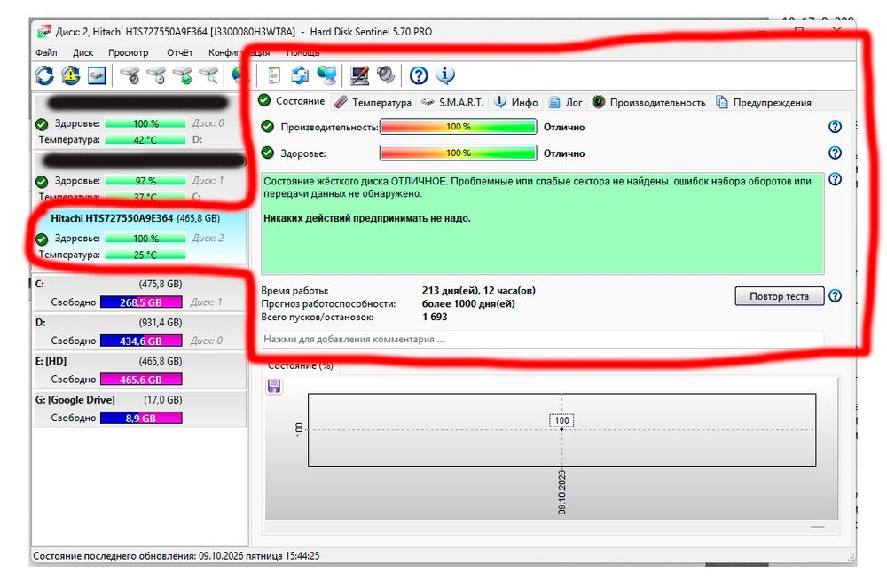
Task: Click help icon beside green status text box
Action: pyautogui.click(x=835, y=179)
